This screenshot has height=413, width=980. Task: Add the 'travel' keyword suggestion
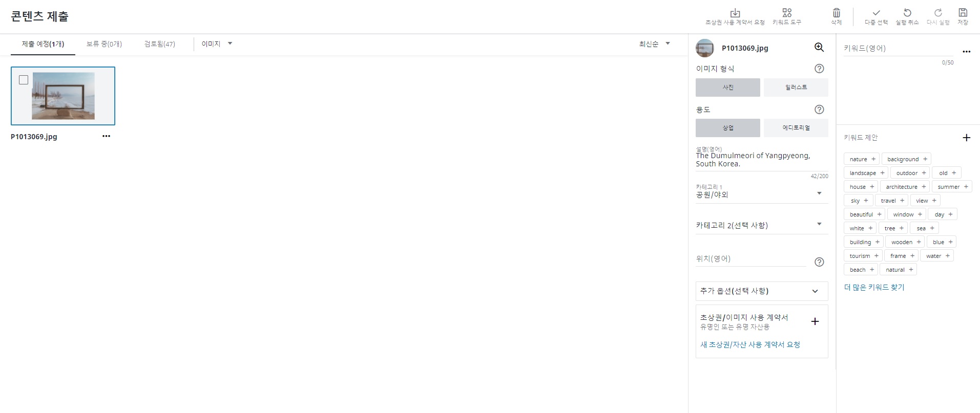point(891,201)
